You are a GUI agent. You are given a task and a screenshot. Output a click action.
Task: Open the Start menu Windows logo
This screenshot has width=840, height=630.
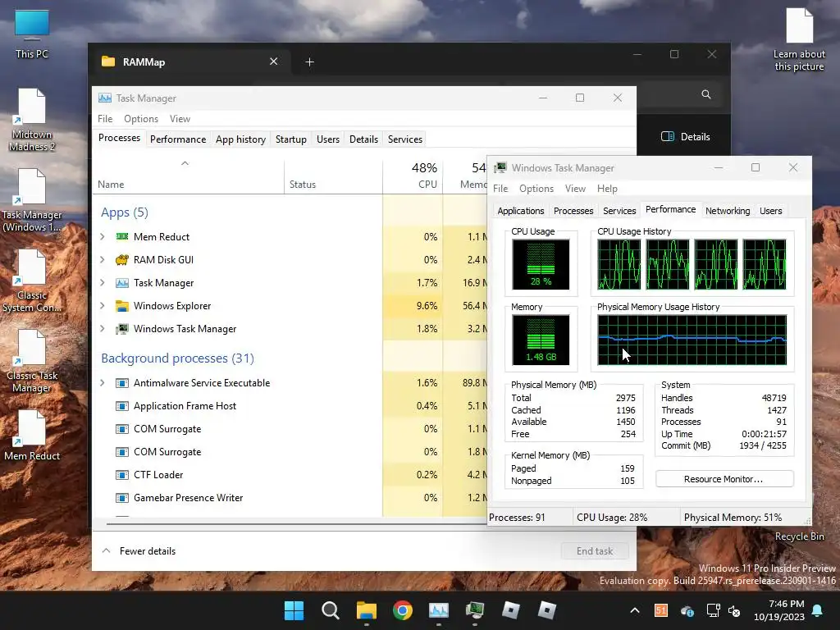coord(294,610)
